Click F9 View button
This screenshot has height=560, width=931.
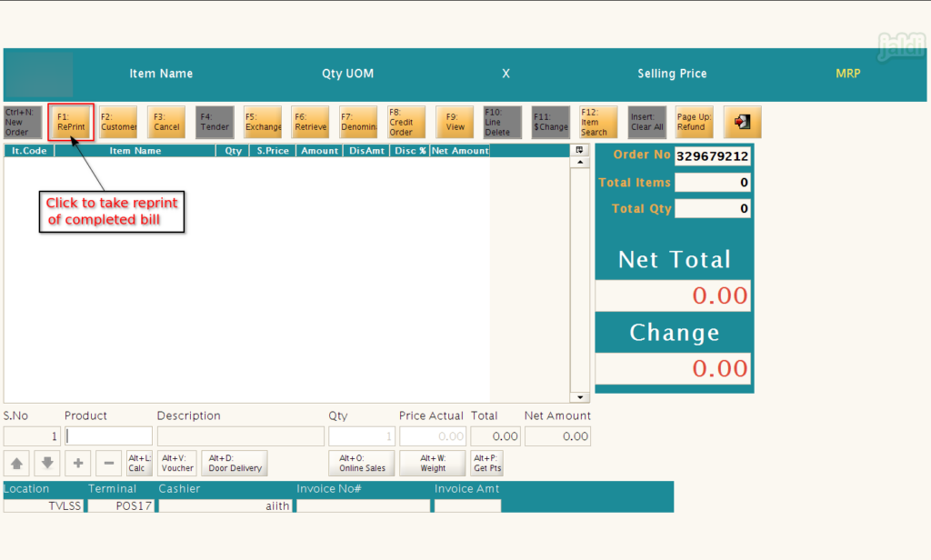click(x=455, y=123)
